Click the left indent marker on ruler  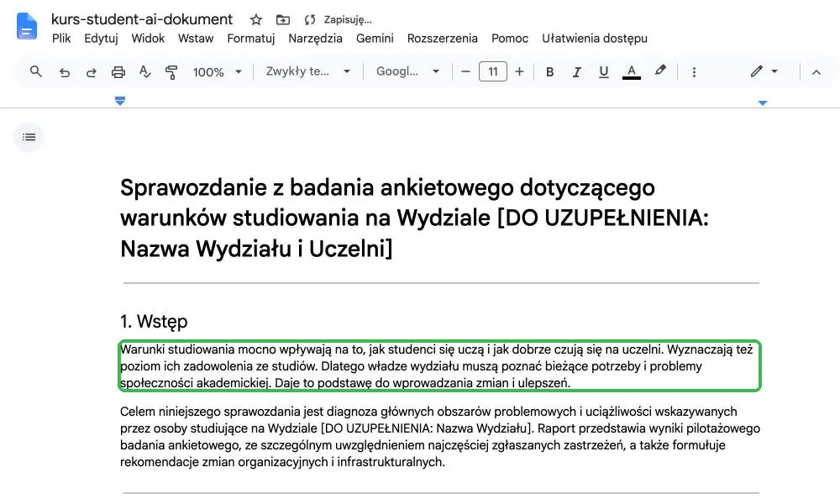click(x=120, y=101)
